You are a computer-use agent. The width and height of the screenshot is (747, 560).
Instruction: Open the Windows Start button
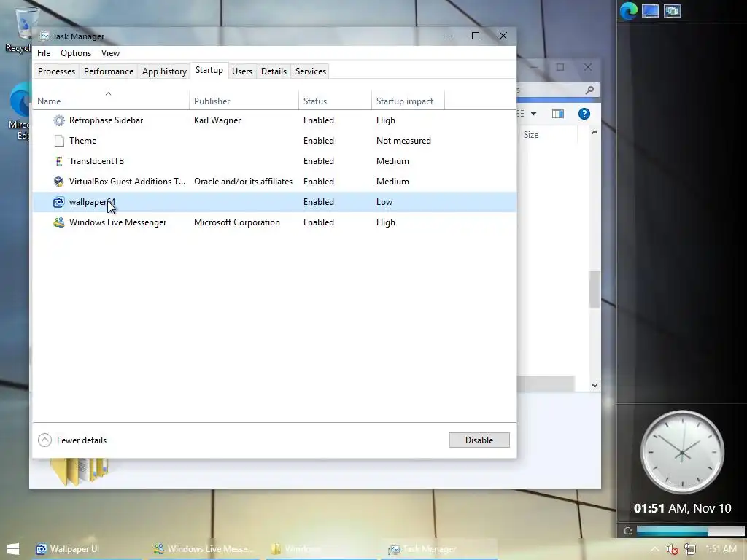13,549
